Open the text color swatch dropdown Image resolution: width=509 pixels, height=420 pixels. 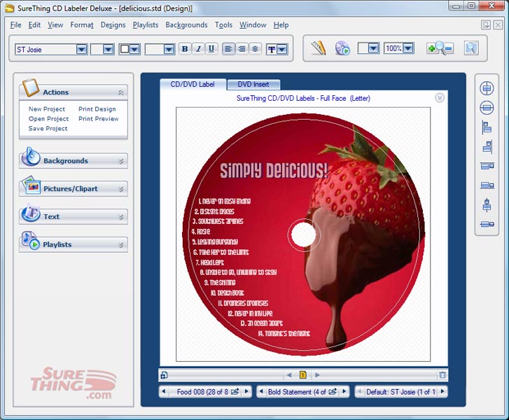[x=134, y=49]
